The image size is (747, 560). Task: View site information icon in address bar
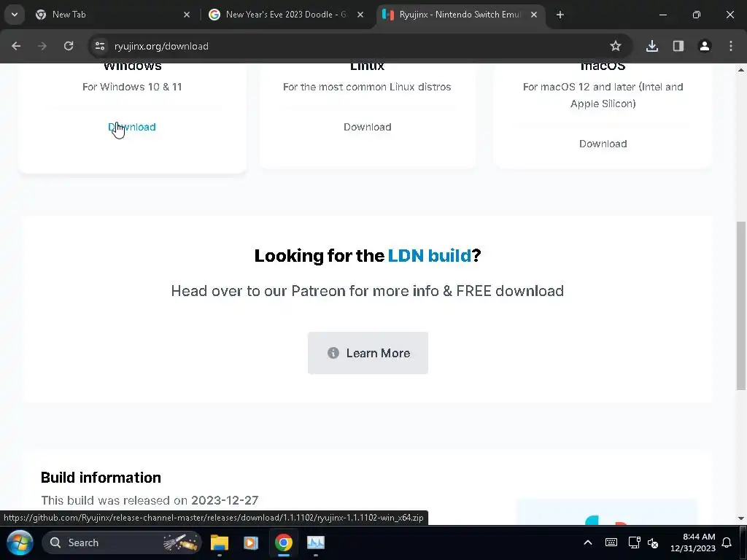(100, 46)
